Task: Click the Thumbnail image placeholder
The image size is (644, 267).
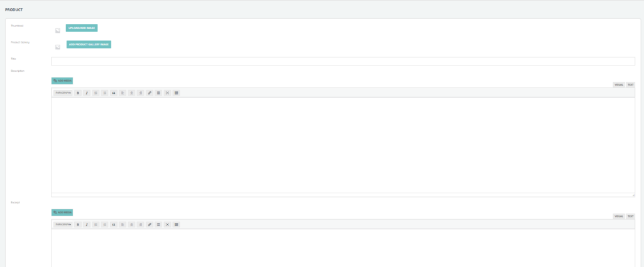Action: click(57, 30)
